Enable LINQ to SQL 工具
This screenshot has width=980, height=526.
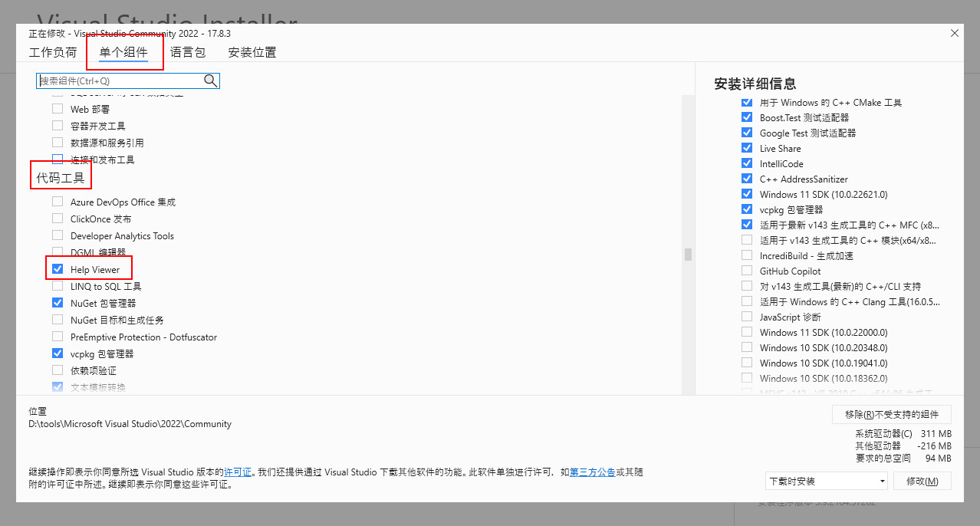point(58,286)
